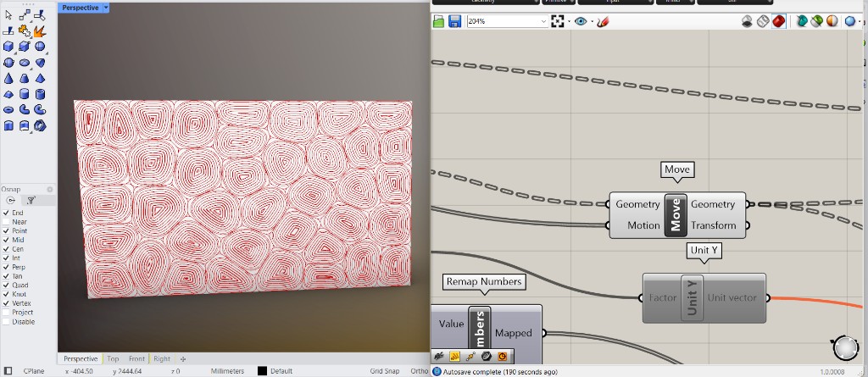Screen dimensions: 868x377
Task: Uncheck the Vertex osnap checkbox
Action: (7, 303)
